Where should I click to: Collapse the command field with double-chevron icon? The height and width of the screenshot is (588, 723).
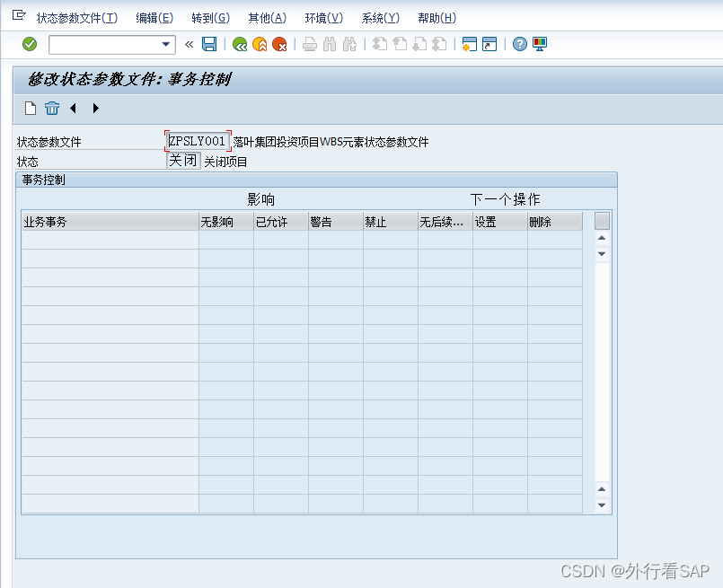pyautogui.click(x=189, y=45)
